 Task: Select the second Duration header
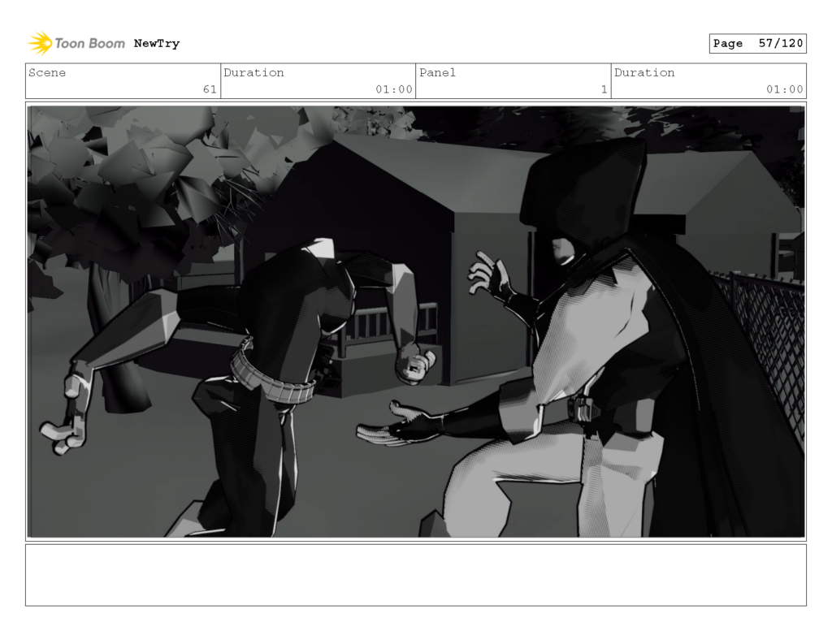click(643, 72)
